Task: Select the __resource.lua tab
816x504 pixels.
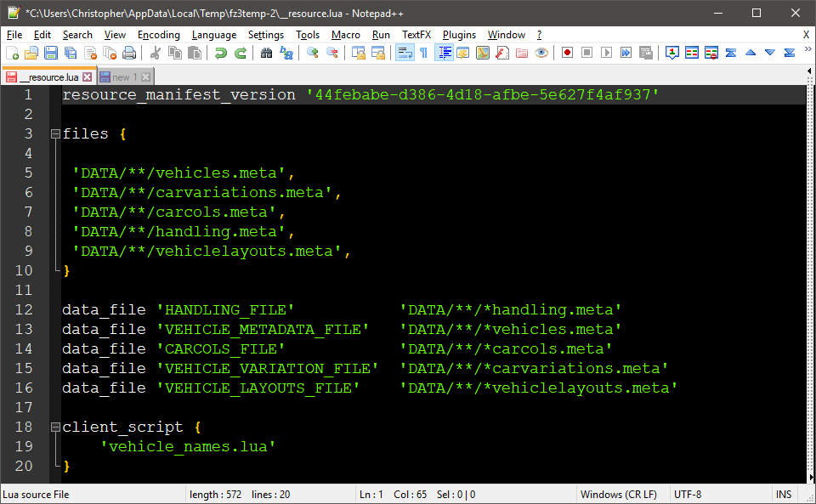Action: click(48, 77)
